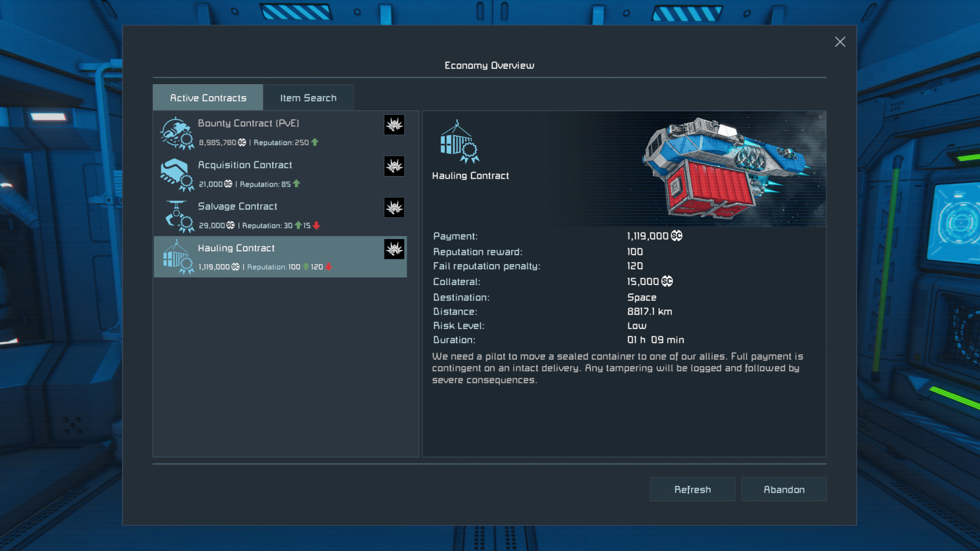
Task: Select the Acquisition Contract entry
Action: click(x=280, y=174)
